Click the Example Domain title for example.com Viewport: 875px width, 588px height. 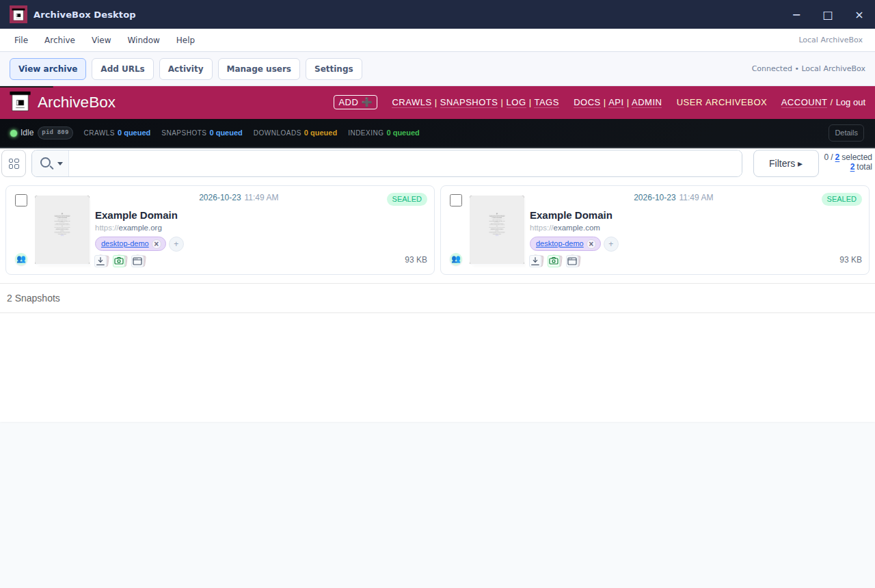click(x=571, y=215)
